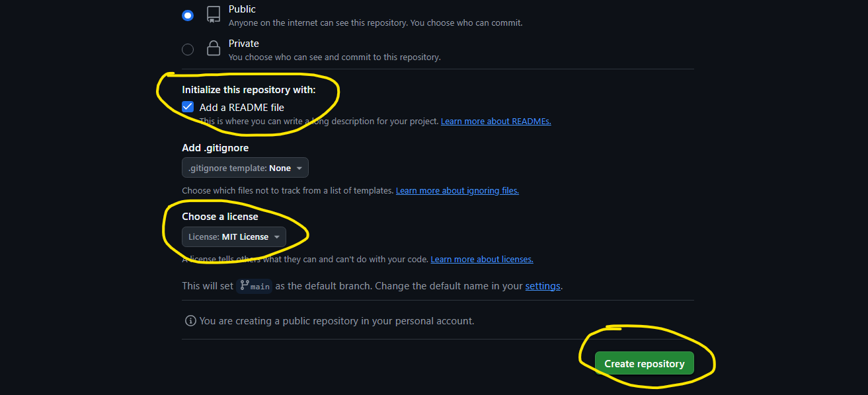Visit the Learn more about licenses link
Screen dimensions: 868x395
[x=481, y=260]
